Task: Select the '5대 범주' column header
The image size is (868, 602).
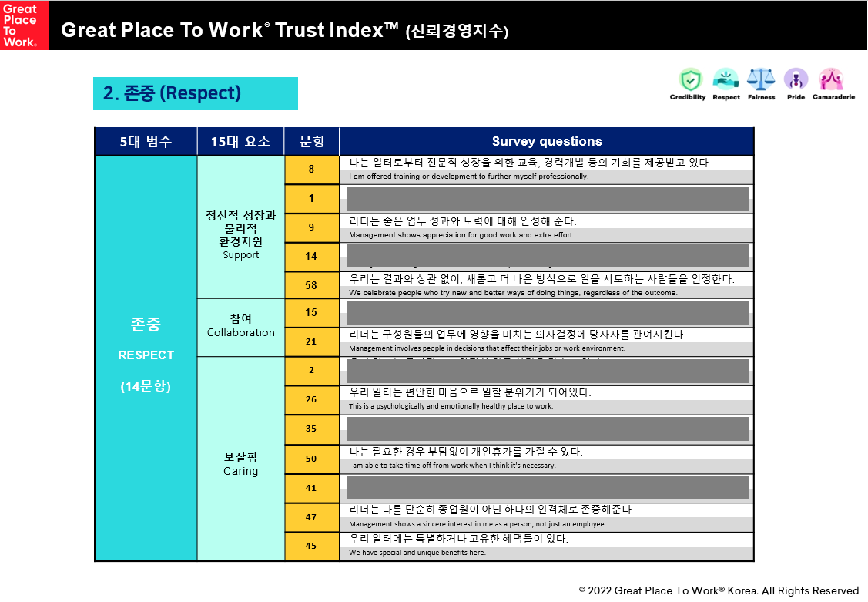Action: pos(146,142)
